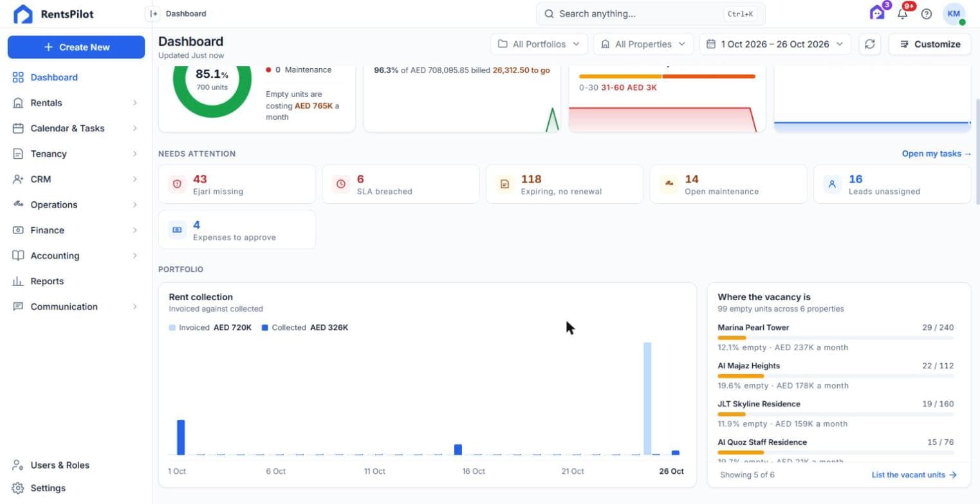Screen dimensions: 980x504
Task: Click the refresh dashboard icon
Action: pos(870,44)
